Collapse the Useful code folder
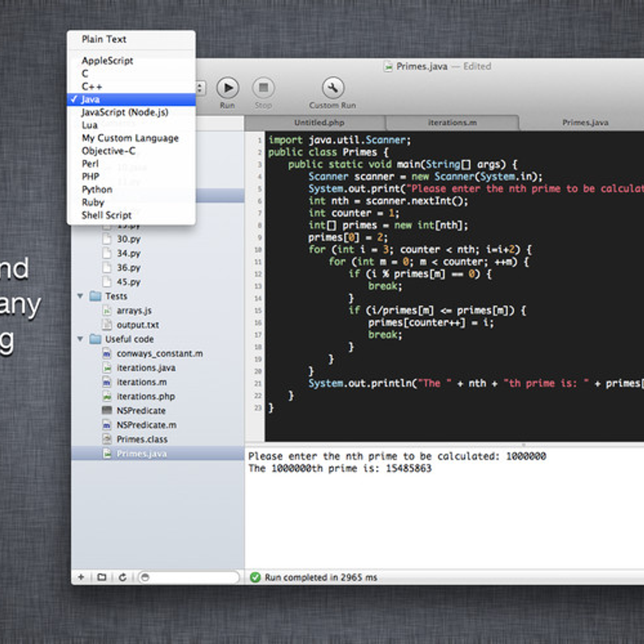 pyautogui.click(x=80, y=339)
